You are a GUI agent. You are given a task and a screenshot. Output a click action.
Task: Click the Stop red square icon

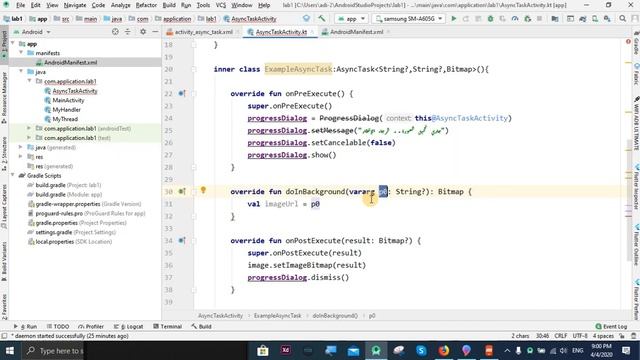pos(539,19)
